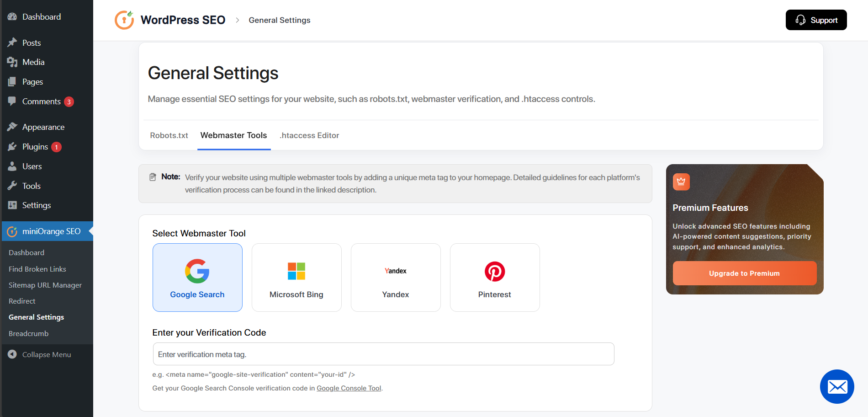Open the .htaccess Editor tab
This screenshot has height=417, width=868.
point(309,135)
